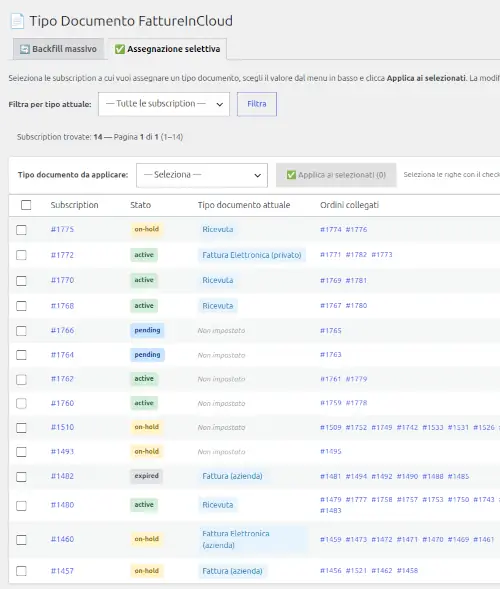Screen dimensions: 500x589
Task: Click the Stato column header
Action: click(x=140, y=205)
